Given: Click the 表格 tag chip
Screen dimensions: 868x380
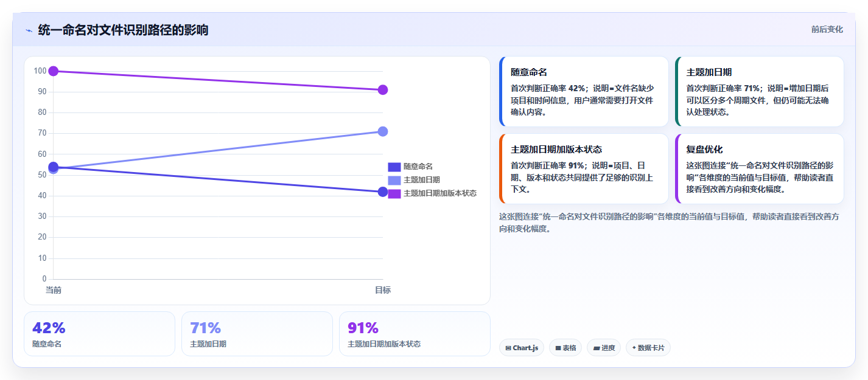Looking at the screenshot, I should [565, 348].
